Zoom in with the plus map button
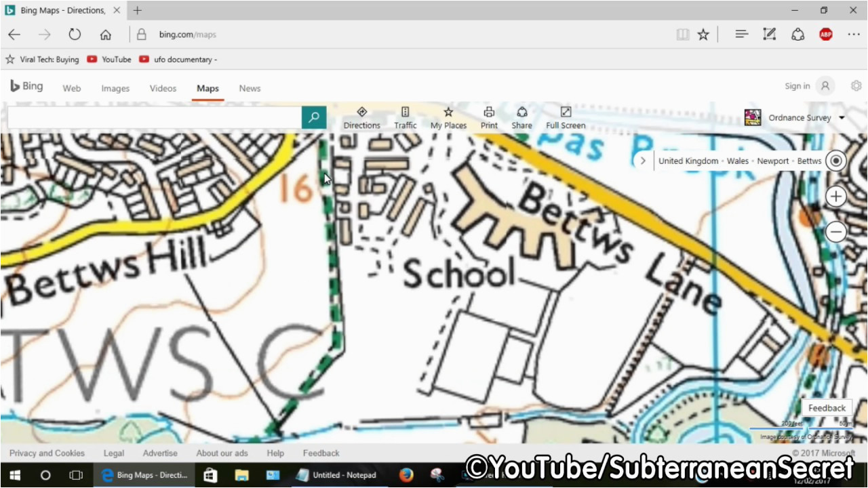Screen dimensions: 868x488 click(836, 197)
